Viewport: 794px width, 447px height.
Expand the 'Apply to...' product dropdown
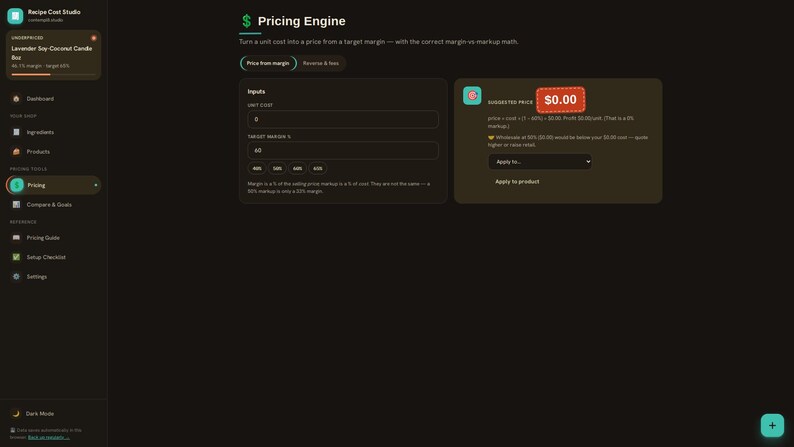click(540, 161)
